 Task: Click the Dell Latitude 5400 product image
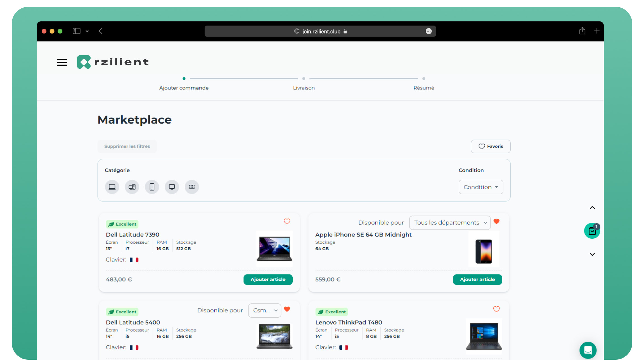click(274, 336)
